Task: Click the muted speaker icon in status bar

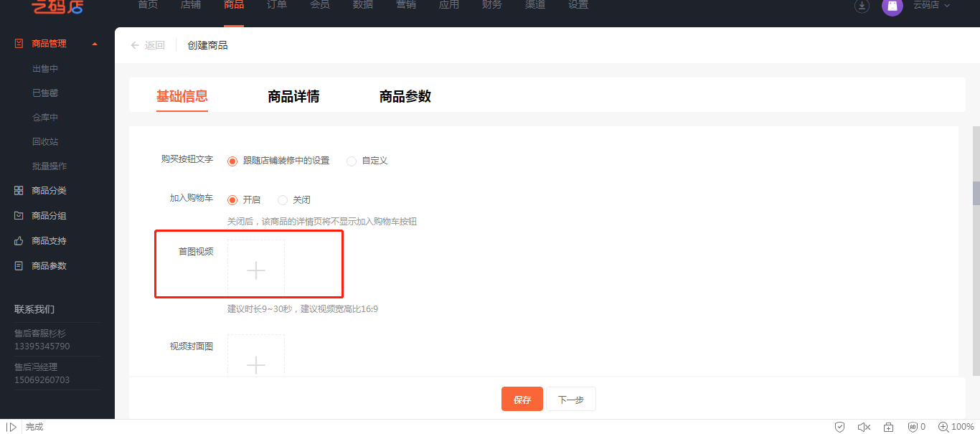Action: pos(864,427)
